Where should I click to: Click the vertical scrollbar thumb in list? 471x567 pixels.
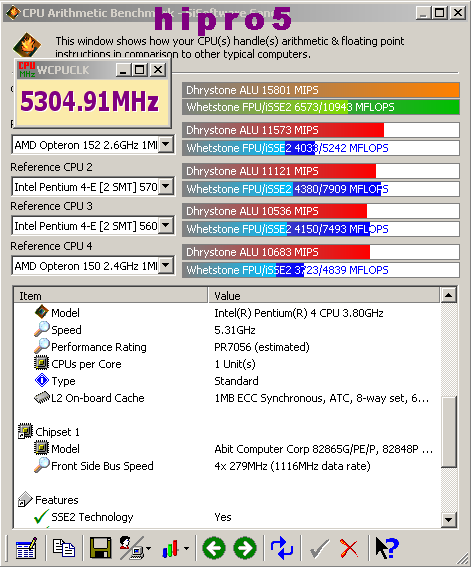(x=448, y=432)
